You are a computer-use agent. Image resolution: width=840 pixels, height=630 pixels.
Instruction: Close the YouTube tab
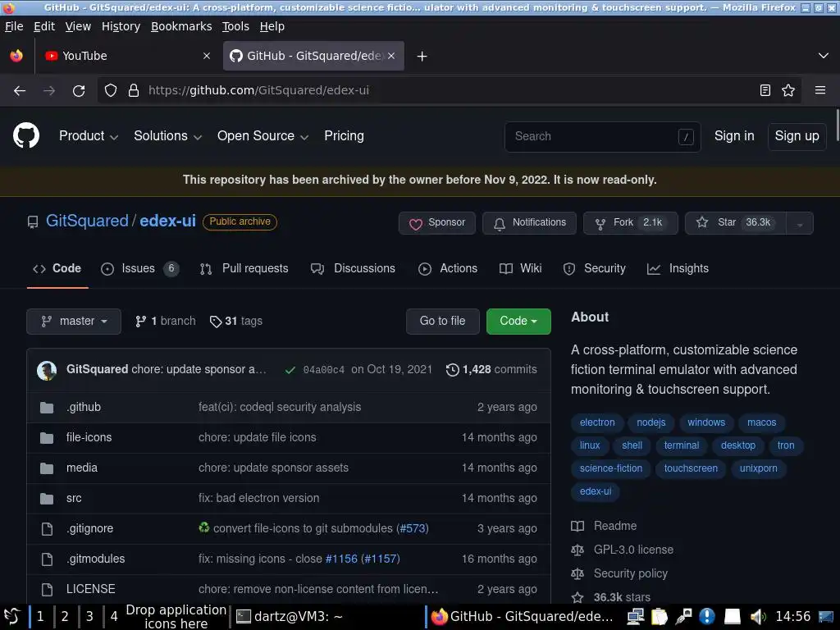tap(207, 56)
